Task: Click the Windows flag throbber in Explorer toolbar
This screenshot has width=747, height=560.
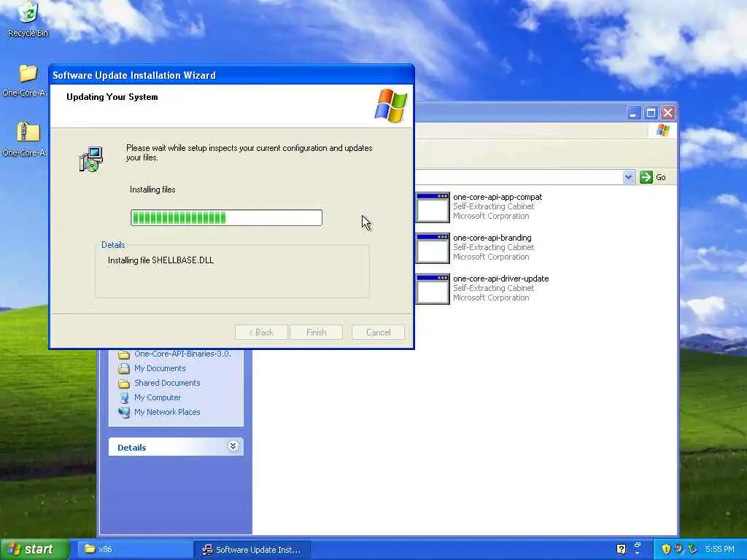Action: pos(662,131)
